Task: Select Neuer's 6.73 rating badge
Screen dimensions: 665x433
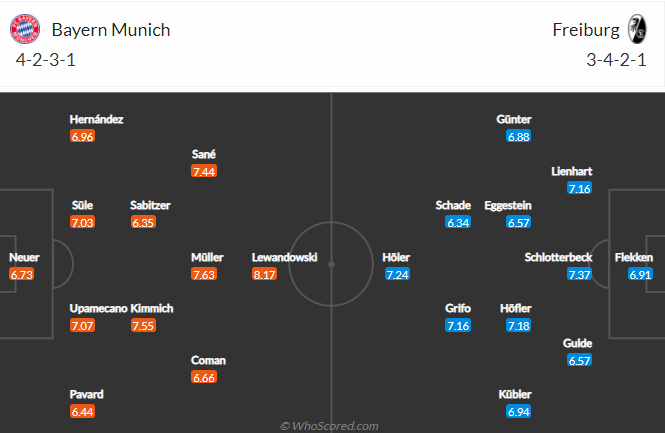Action: 22,274
